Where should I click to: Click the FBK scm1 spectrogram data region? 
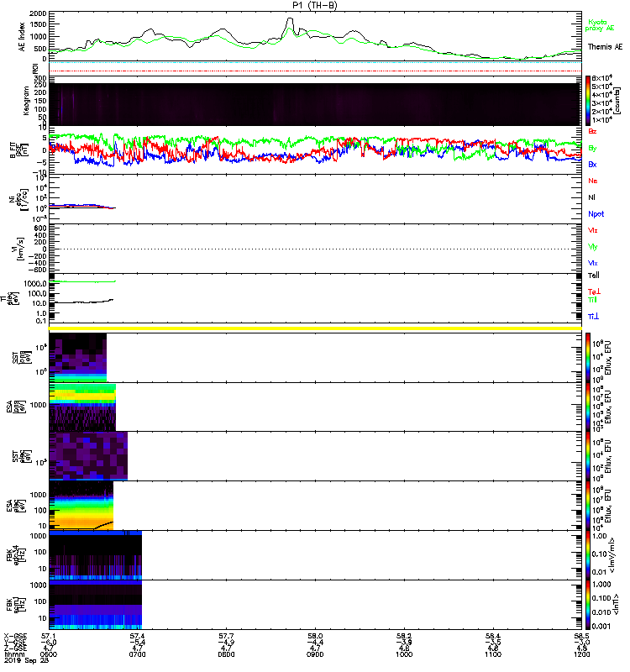tap(95, 605)
